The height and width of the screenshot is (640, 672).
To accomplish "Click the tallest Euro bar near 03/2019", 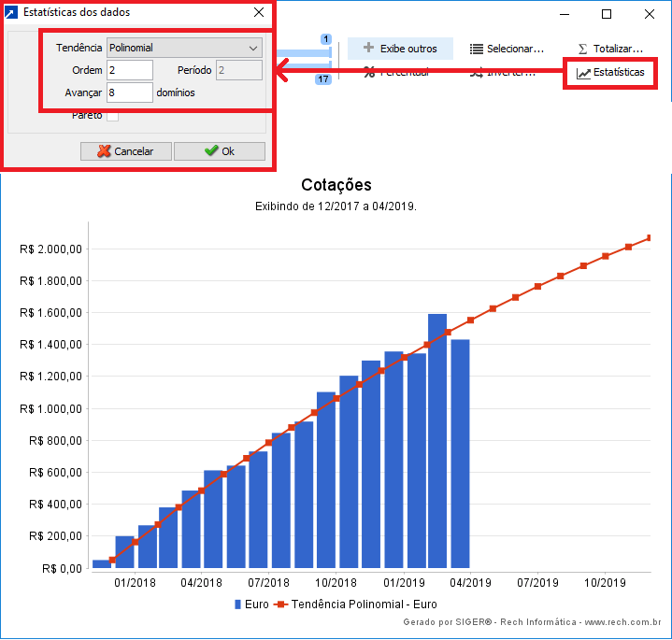I will [x=437, y=441].
